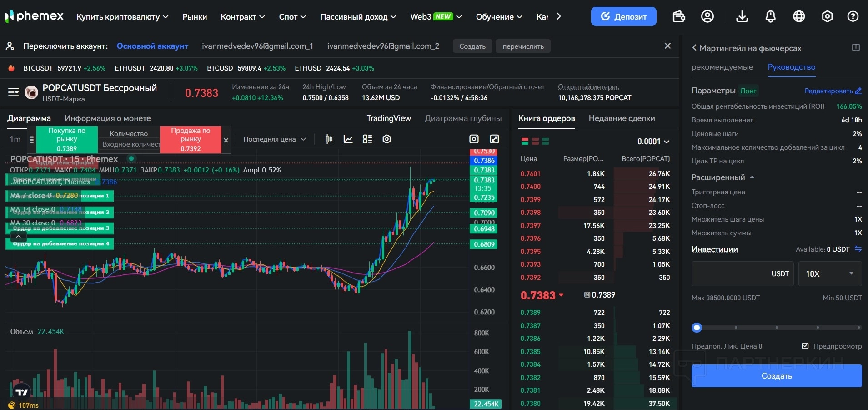Screen dimensions: 868x410
Task: Open the 10X leverage dropdown
Action: point(830,273)
